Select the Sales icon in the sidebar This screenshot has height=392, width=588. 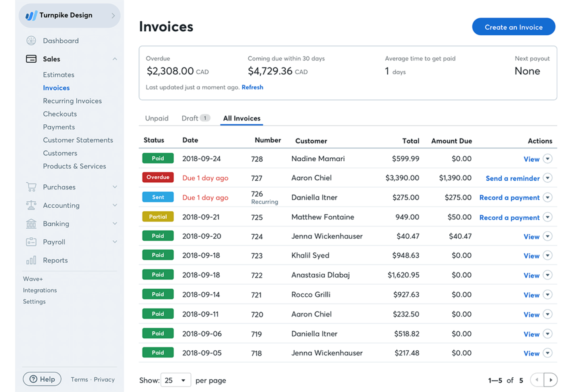point(31,59)
